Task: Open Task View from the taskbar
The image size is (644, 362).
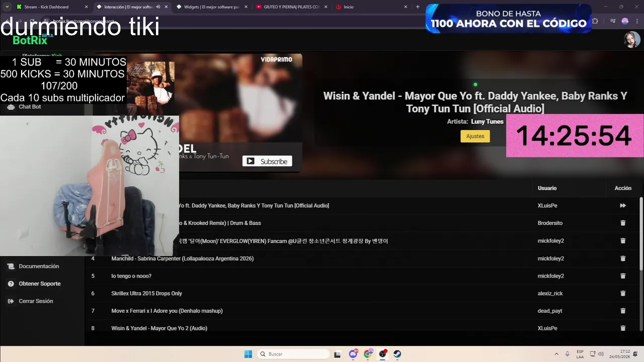Action: pos(338,354)
